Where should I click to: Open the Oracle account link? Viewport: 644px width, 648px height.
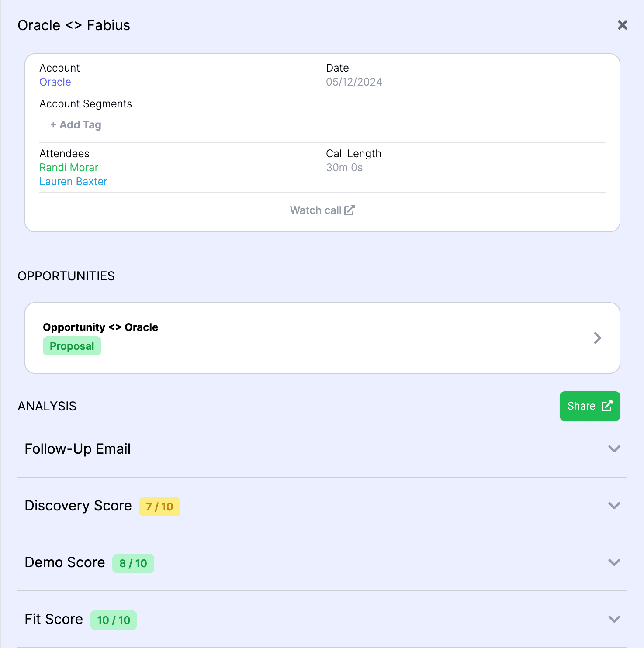pos(55,82)
